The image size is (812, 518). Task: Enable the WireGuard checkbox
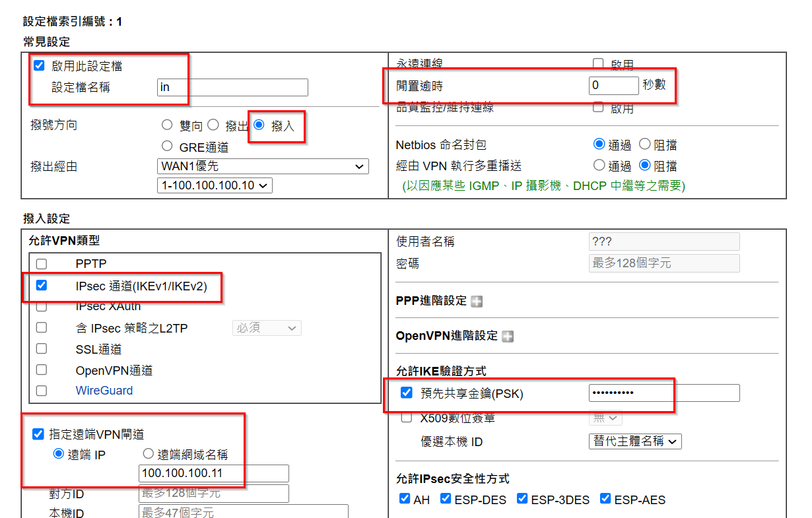click(x=42, y=391)
